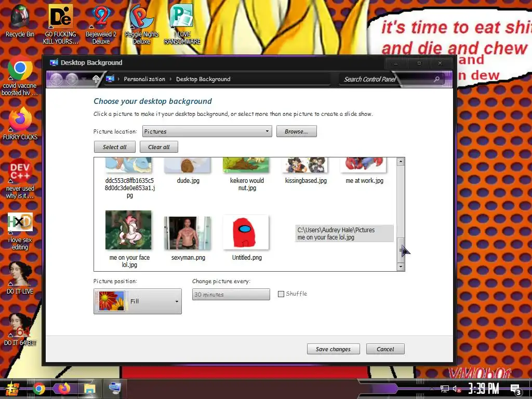
Task: Select the ddc553c8ffb1635c5 image thumbnail
Action: click(x=129, y=165)
